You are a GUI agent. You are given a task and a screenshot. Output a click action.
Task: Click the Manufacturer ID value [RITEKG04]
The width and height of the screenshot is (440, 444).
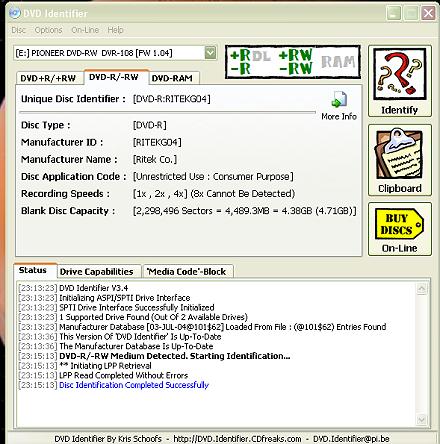(x=157, y=142)
